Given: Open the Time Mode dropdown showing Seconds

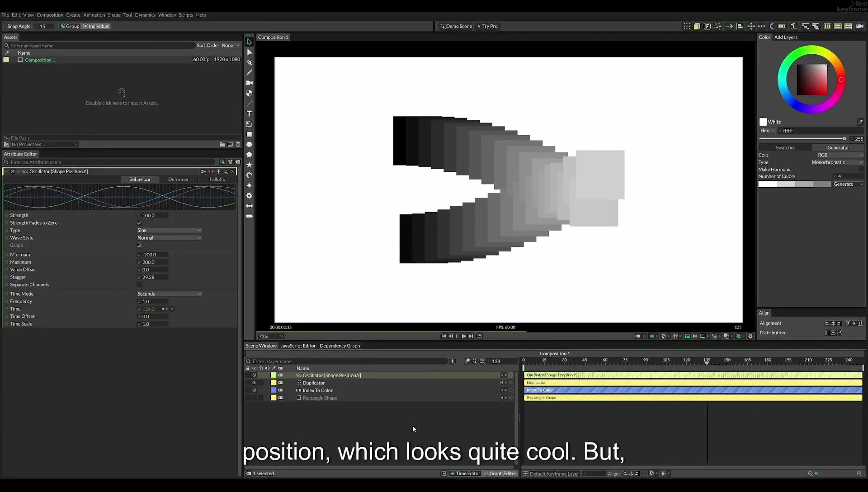Looking at the screenshot, I should coord(169,294).
